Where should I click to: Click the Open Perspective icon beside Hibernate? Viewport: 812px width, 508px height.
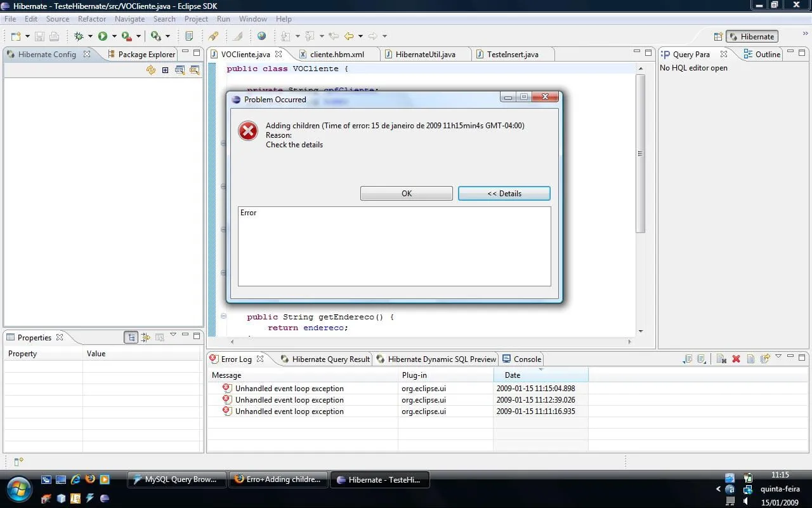[718, 37]
